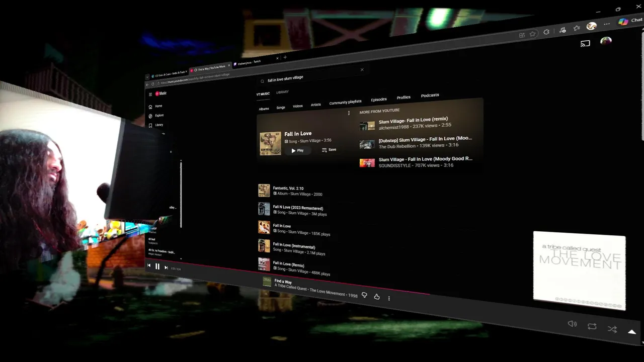Click the apps icon in the address bar

point(522,35)
